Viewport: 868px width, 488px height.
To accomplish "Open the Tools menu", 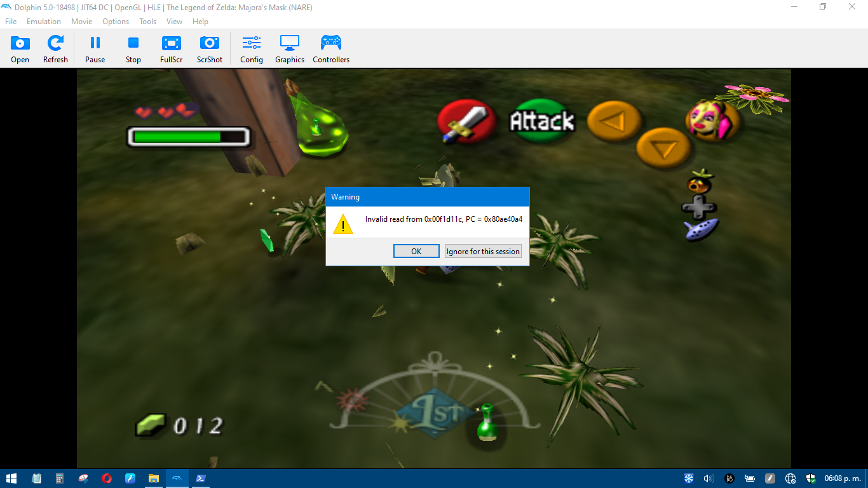I will pyautogui.click(x=148, y=22).
